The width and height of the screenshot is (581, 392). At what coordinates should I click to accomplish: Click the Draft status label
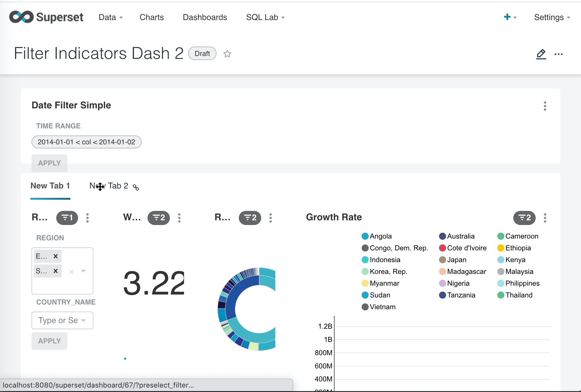point(202,54)
